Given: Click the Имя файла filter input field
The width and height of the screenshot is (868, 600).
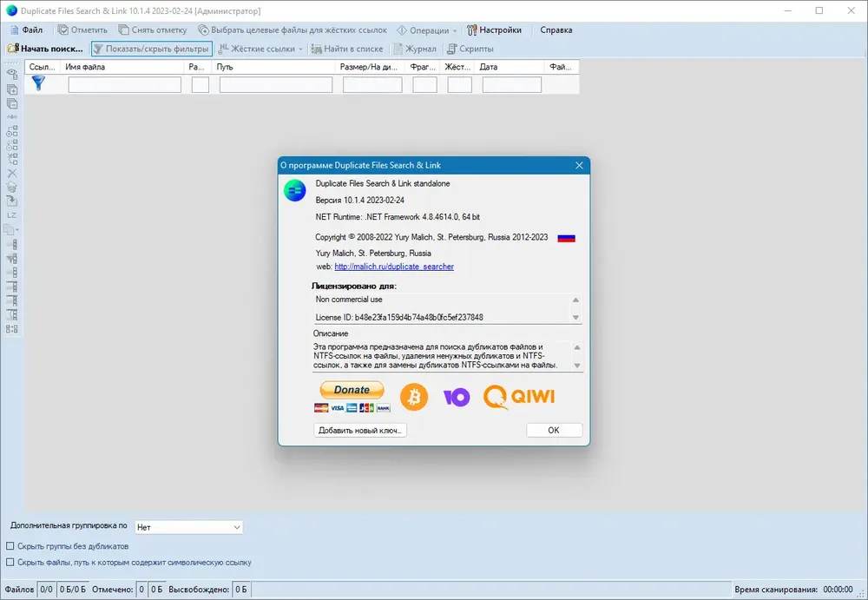Looking at the screenshot, I should coord(124,85).
